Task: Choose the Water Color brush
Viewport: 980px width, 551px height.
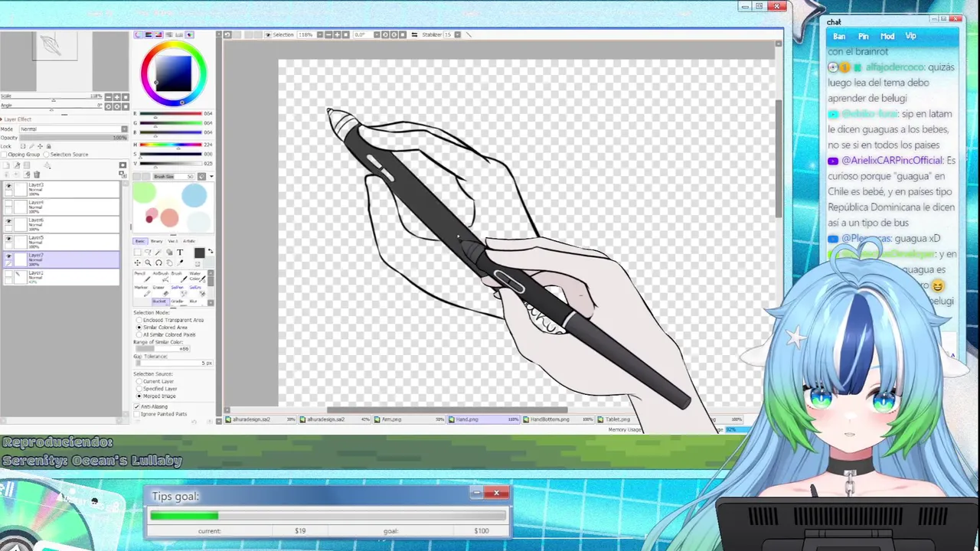Action: click(198, 277)
